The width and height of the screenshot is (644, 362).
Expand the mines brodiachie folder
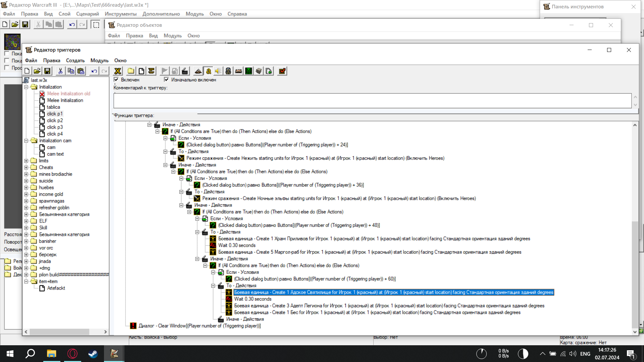pos(26,174)
